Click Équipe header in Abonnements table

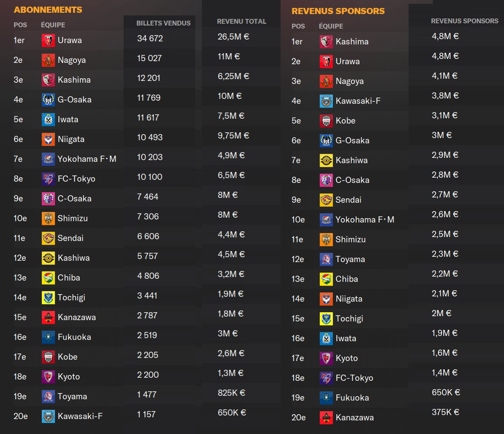(53, 25)
